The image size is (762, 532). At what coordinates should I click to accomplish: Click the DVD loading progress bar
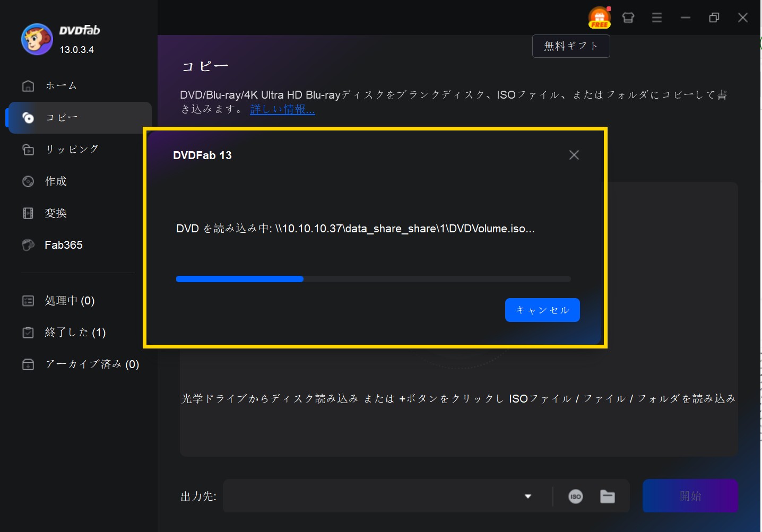tap(374, 279)
